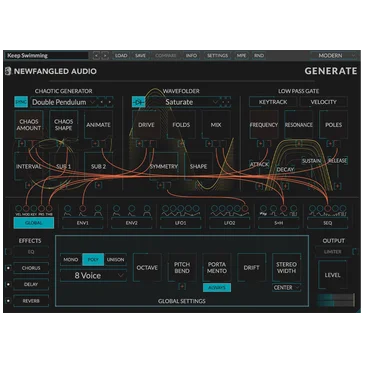Click the DRIFT control
This screenshot has height=365, width=365.
[x=252, y=268]
